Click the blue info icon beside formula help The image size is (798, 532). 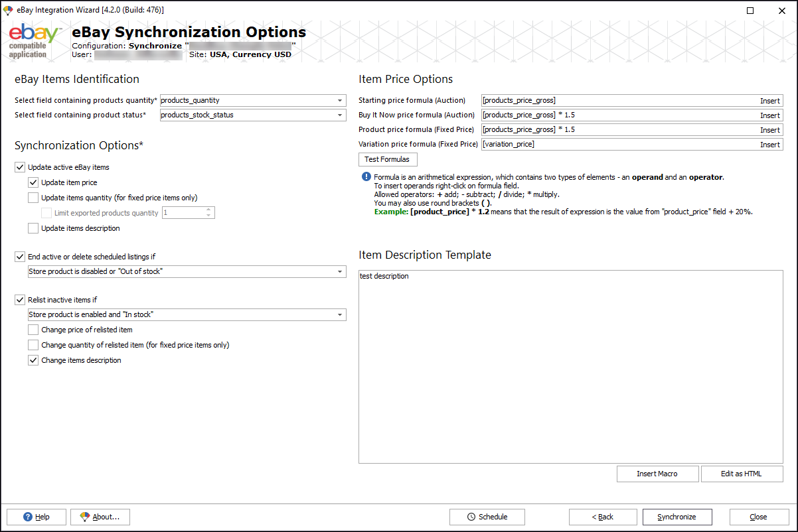[x=366, y=177]
